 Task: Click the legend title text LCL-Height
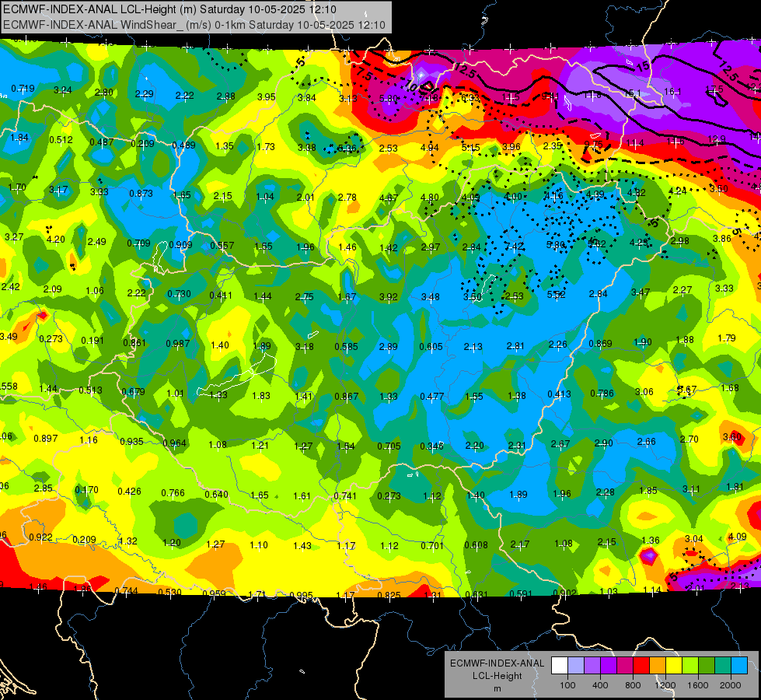point(497,676)
